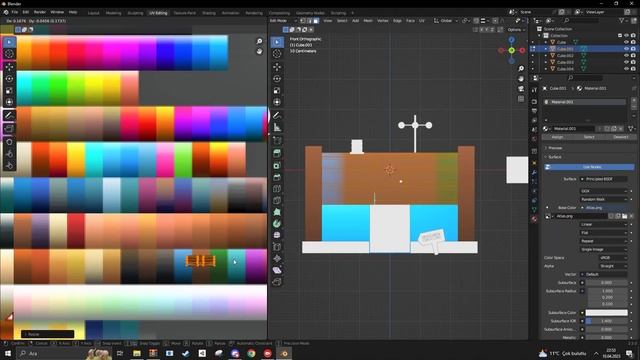The height and width of the screenshot is (360, 640).
Task: Click the Deselect material button
Action: (620, 137)
